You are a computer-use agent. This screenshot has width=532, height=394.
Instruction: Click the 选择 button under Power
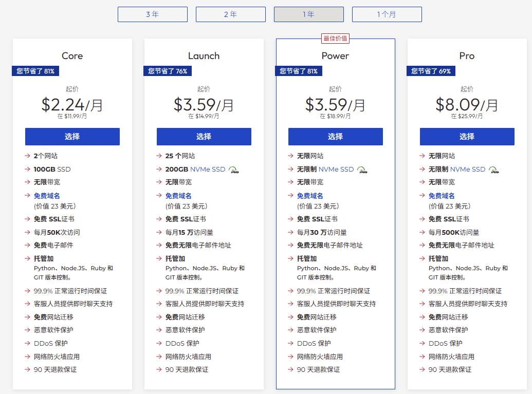(335, 137)
